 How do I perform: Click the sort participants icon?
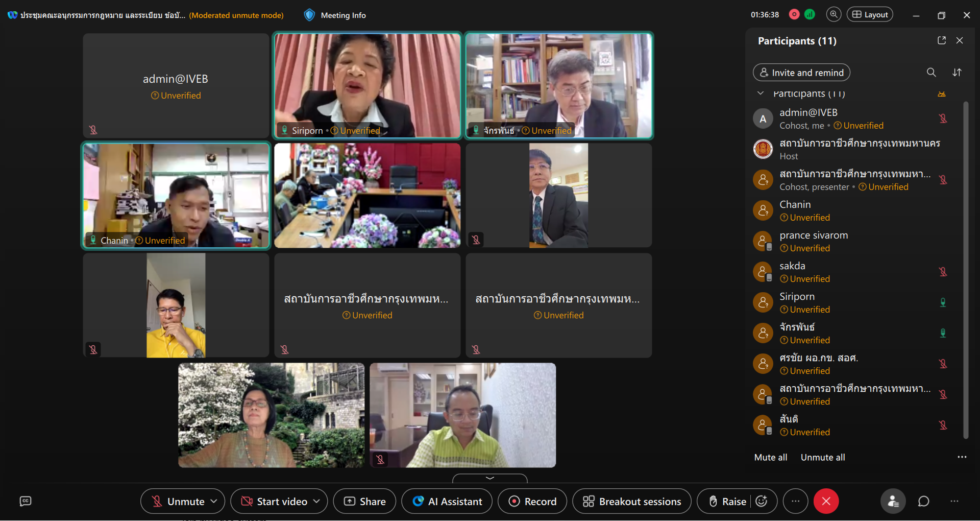click(957, 73)
